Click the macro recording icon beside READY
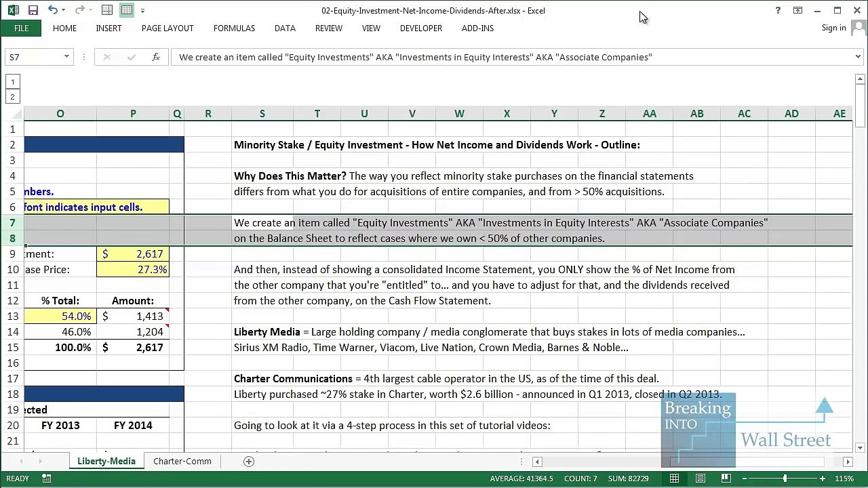Viewport: 868px width, 488px height. [46, 479]
